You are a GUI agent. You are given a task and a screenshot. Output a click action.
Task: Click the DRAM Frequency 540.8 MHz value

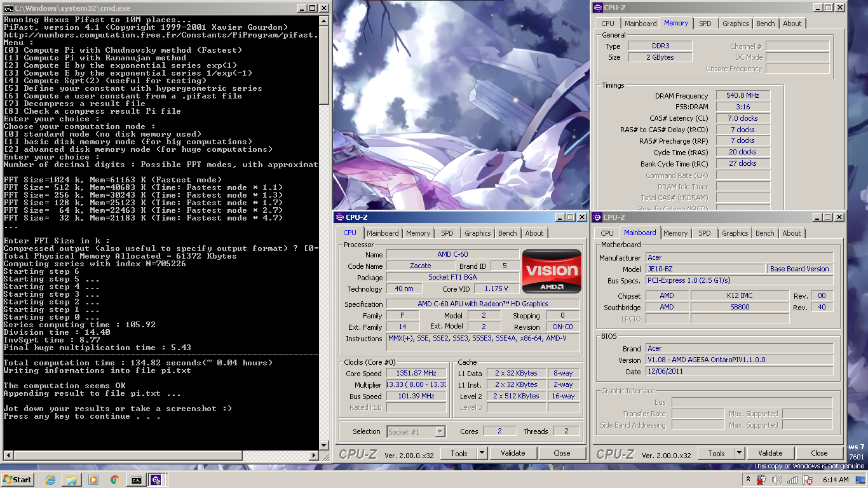tap(743, 95)
